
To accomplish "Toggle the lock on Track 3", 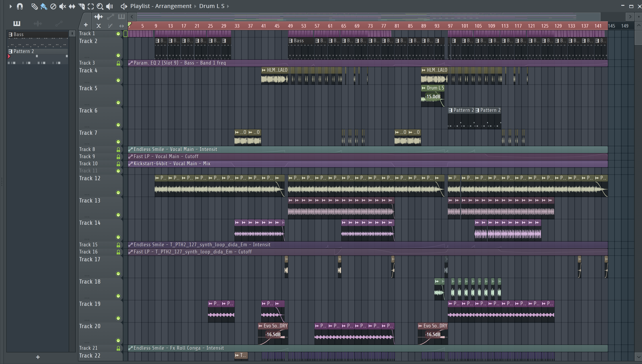I will click(x=118, y=63).
